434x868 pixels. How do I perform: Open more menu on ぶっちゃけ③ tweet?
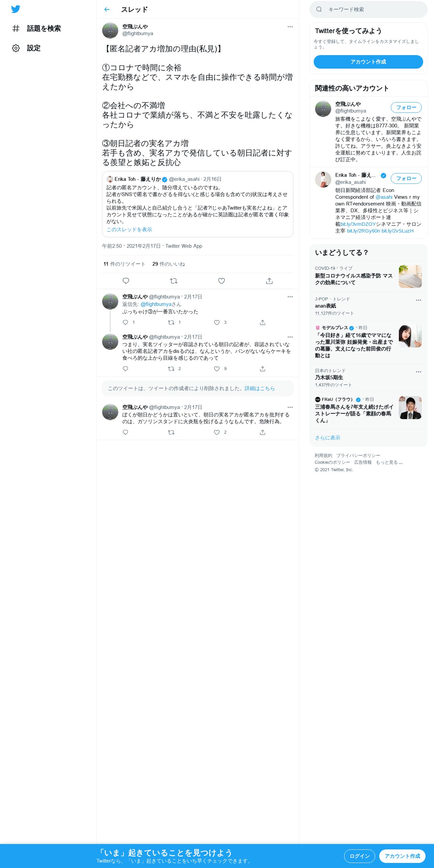[x=290, y=297]
